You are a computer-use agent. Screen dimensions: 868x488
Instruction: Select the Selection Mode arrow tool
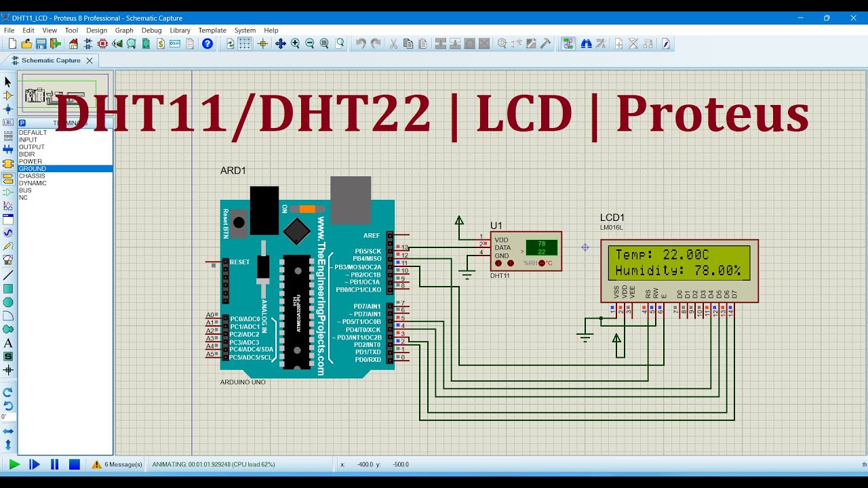tap(8, 81)
